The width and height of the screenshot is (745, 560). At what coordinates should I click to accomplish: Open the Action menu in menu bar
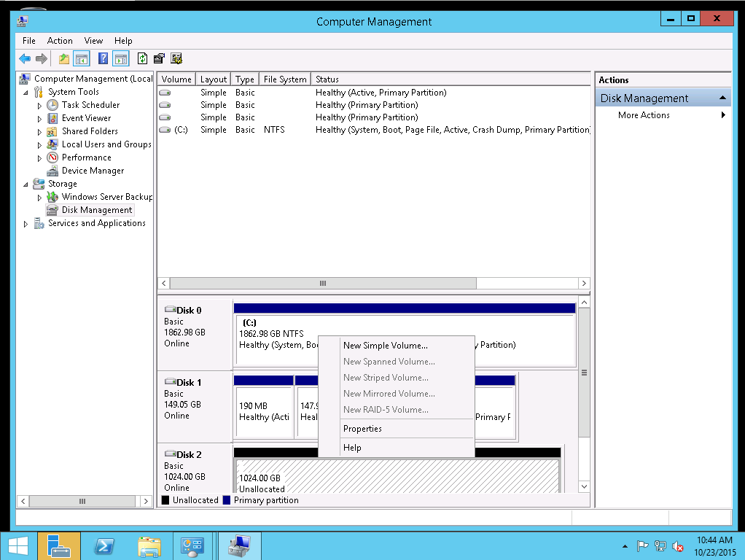(60, 41)
